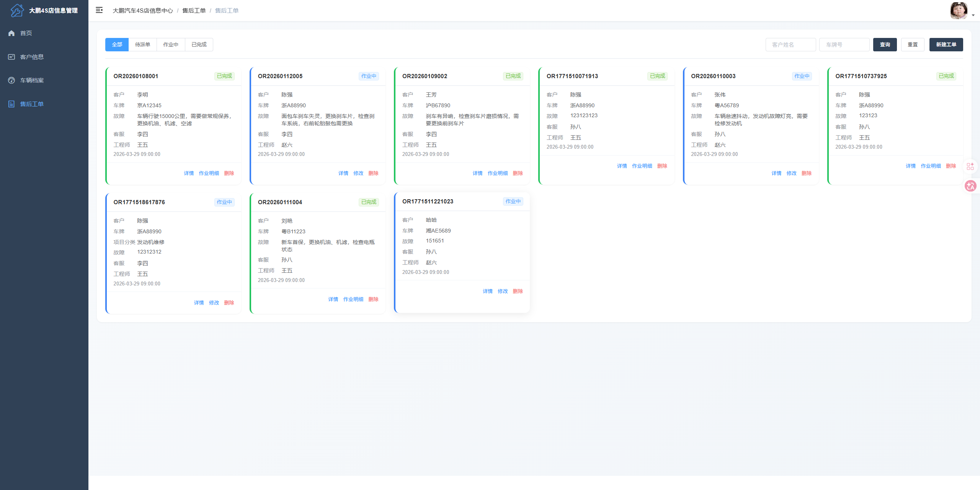Open 售后工单 in the sidebar
The height and width of the screenshot is (490, 980).
pos(44,104)
